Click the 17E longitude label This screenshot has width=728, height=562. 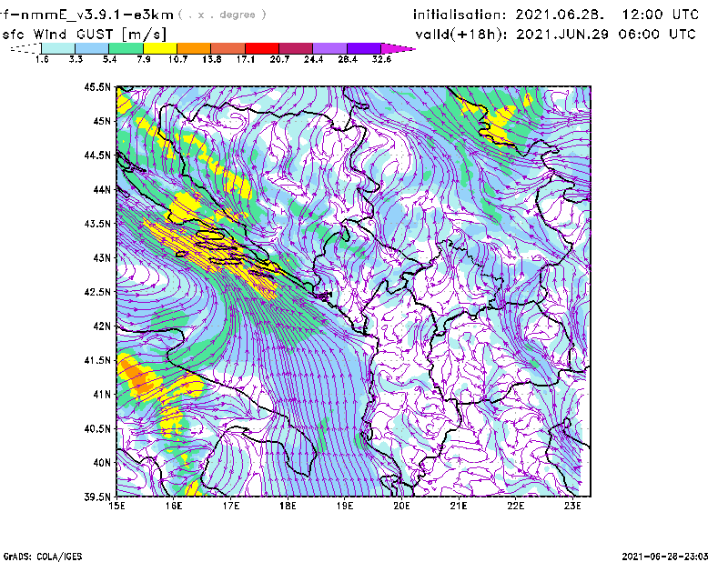click(231, 506)
